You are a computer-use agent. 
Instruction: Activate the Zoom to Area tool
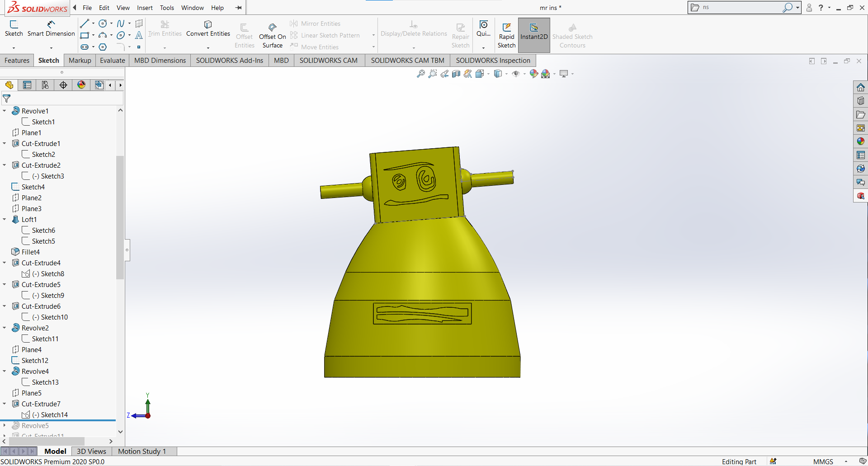(x=433, y=74)
